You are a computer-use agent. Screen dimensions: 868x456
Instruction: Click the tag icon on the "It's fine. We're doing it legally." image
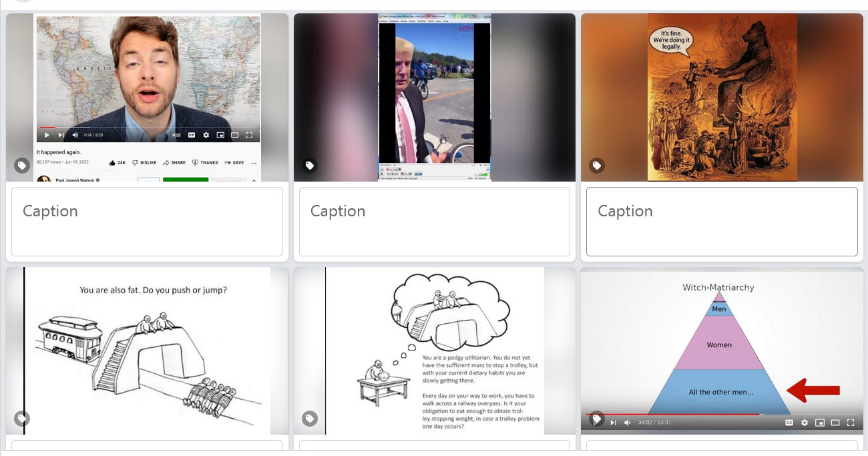[597, 165]
